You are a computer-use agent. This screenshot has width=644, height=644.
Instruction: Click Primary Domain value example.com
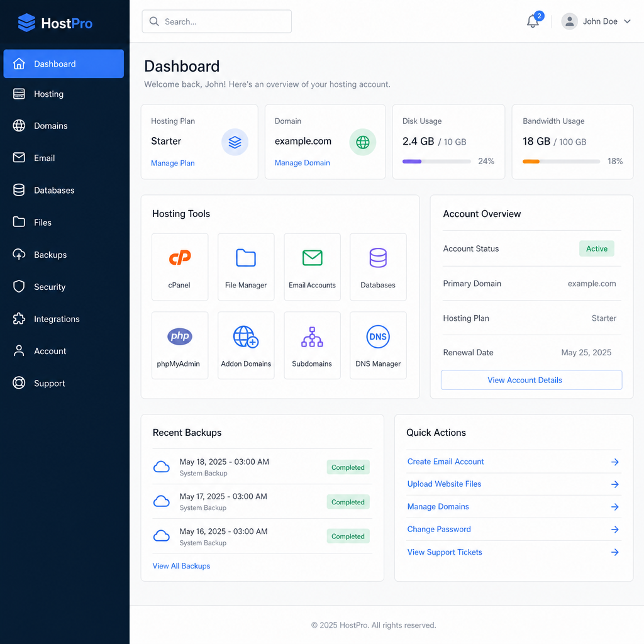591,284
